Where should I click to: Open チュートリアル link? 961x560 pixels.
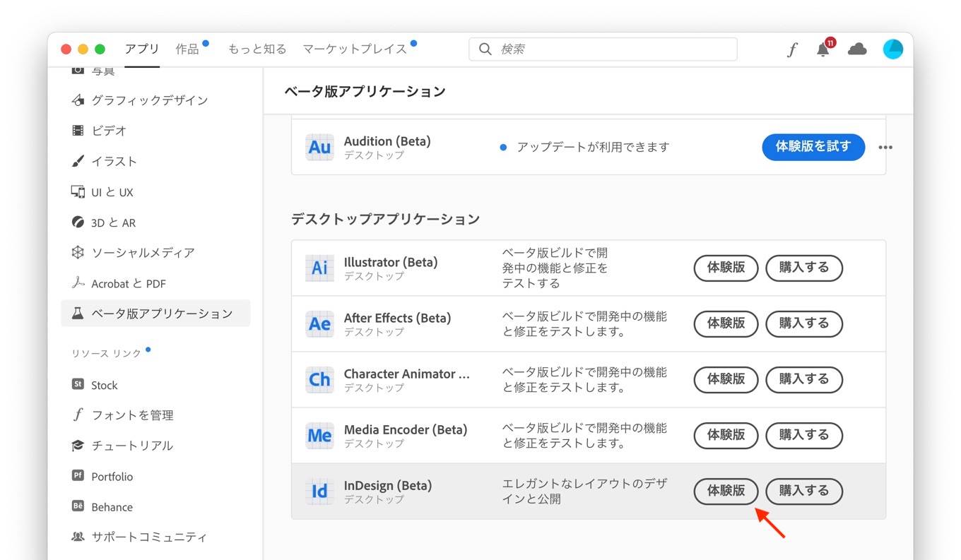[132, 446]
